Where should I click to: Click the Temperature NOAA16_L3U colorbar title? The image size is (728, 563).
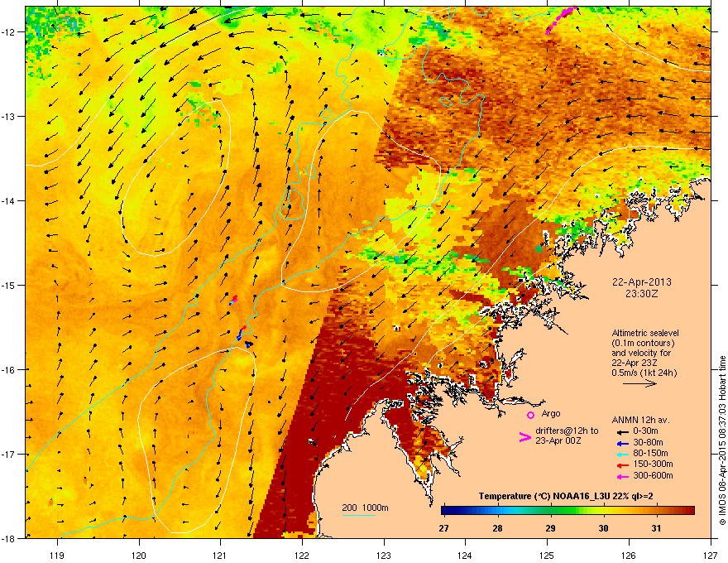coord(566,496)
